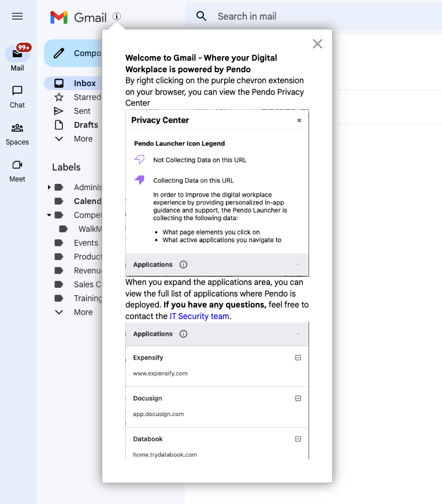Collapse the Docusign entry minus icon
Image resolution: width=442 pixels, height=504 pixels.
coord(298,398)
